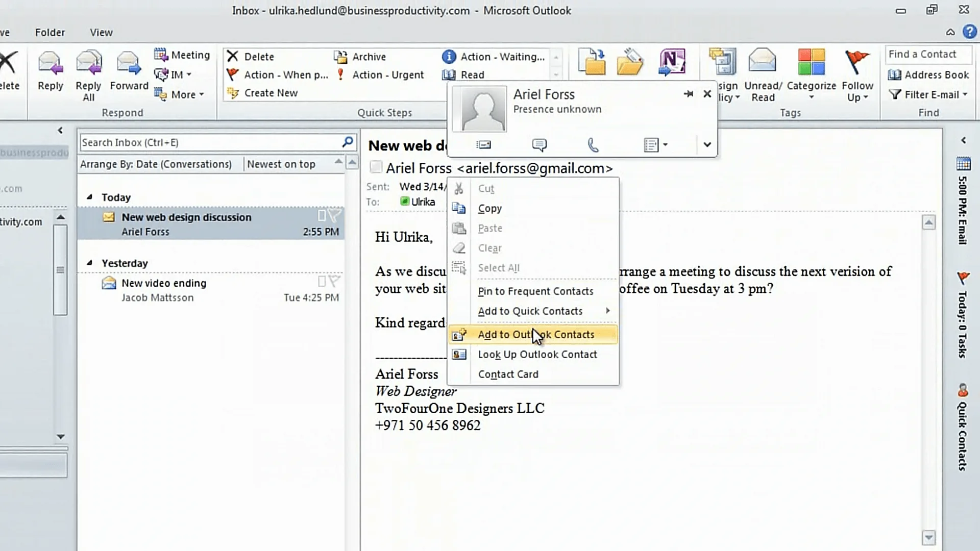Start instant message from contact card
Screen dimensions: 980x551
click(x=539, y=145)
